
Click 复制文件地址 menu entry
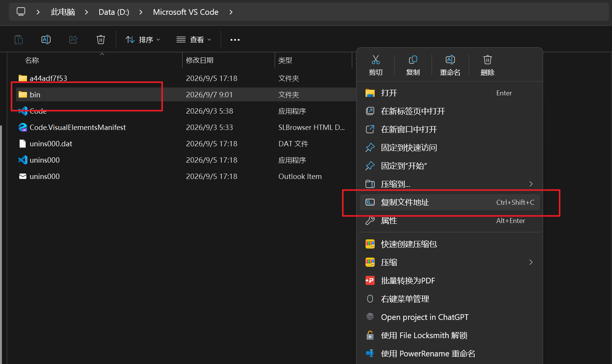[x=450, y=203]
